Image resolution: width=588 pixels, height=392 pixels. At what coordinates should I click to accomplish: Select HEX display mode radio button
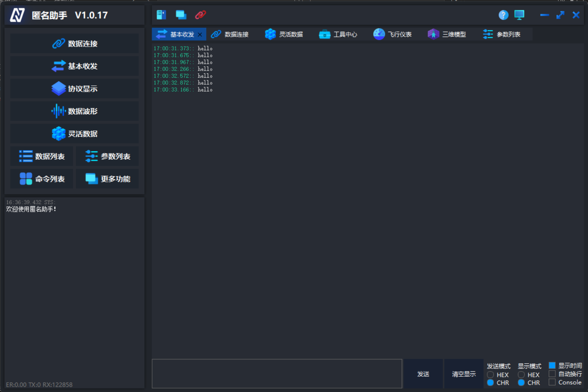[x=521, y=374]
